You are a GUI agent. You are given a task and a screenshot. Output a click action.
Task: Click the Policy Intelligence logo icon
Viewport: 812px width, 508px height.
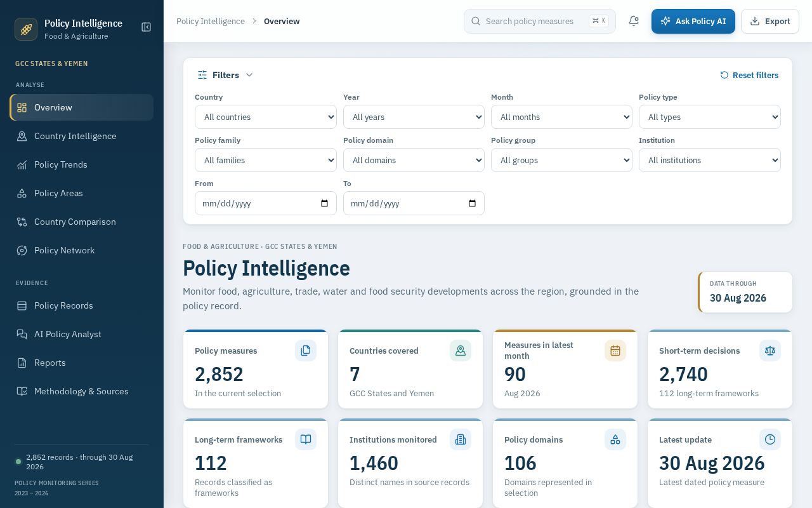point(26,29)
